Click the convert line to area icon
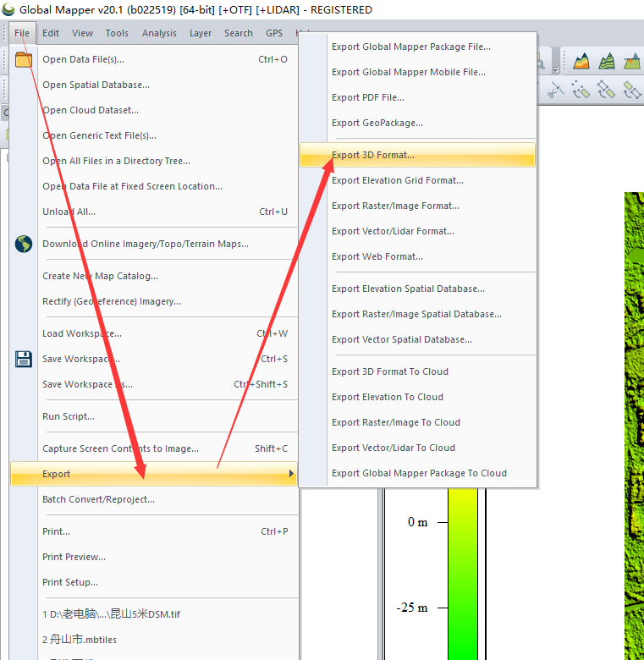This screenshot has width=644, height=660. [x=606, y=90]
